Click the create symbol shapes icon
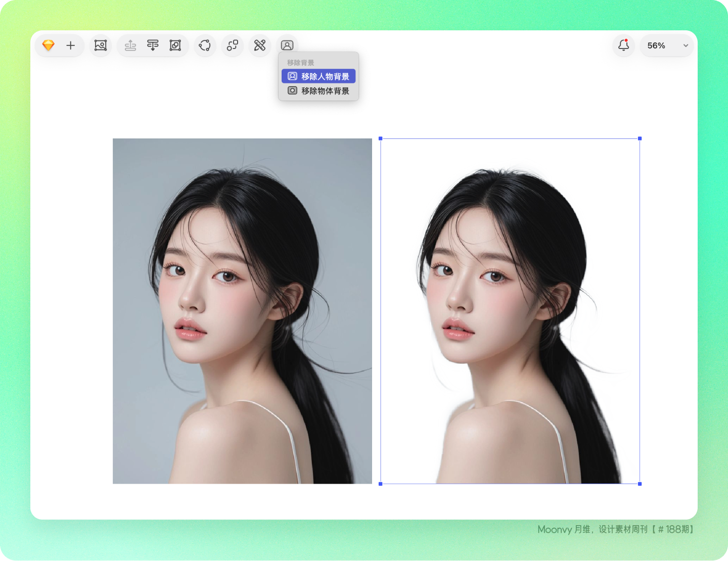728x561 pixels. [x=233, y=45]
